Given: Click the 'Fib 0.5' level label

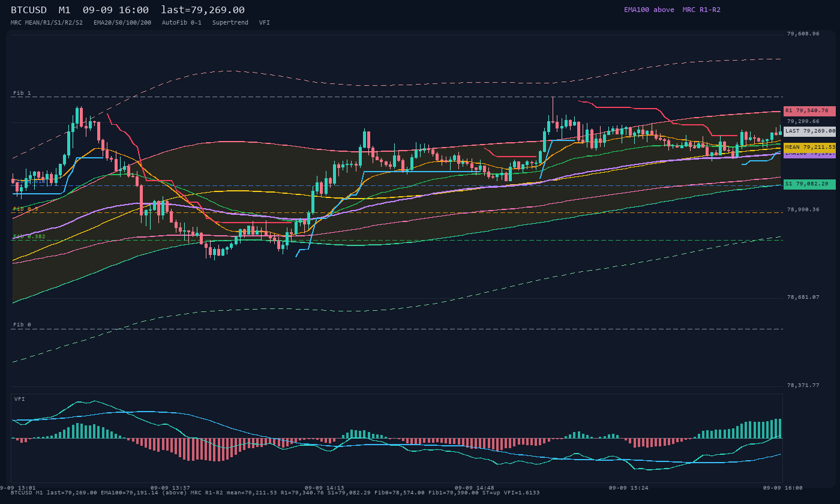Looking at the screenshot, I should pos(26,209).
